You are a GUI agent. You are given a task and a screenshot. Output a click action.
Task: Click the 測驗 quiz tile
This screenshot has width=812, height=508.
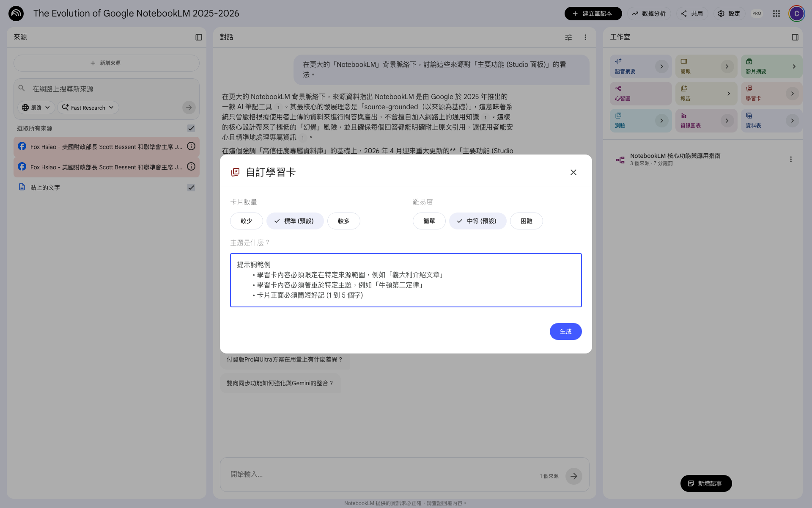(640, 121)
